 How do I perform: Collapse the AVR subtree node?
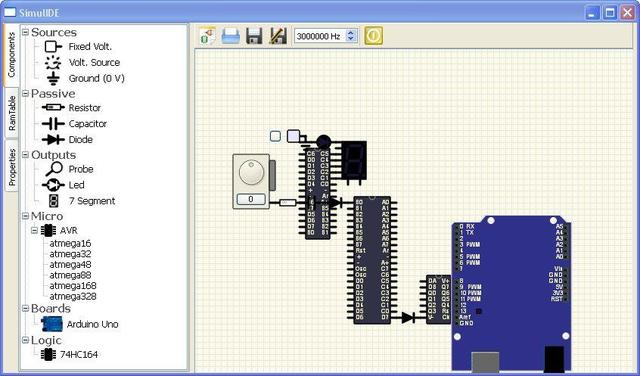click(35, 231)
